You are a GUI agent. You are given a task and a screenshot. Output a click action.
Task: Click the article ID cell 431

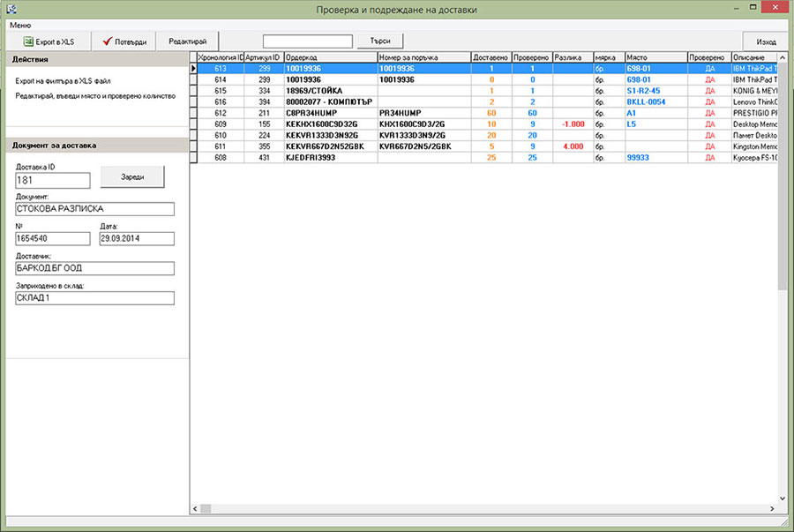click(264, 157)
